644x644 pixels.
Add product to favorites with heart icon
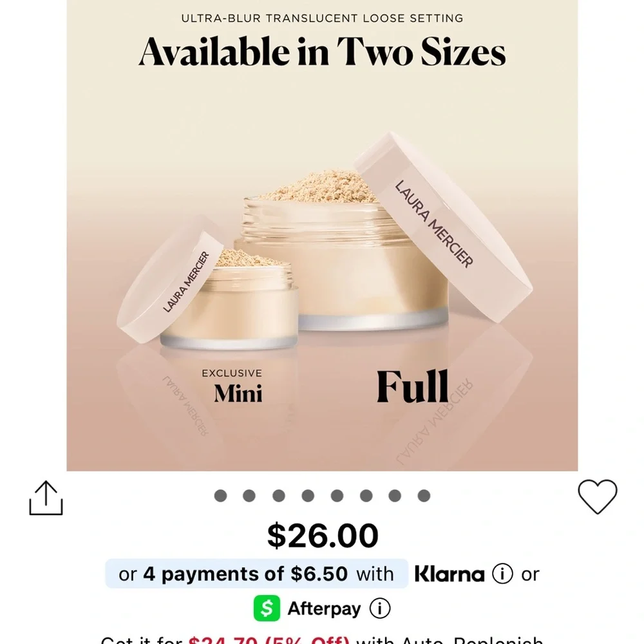(597, 497)
